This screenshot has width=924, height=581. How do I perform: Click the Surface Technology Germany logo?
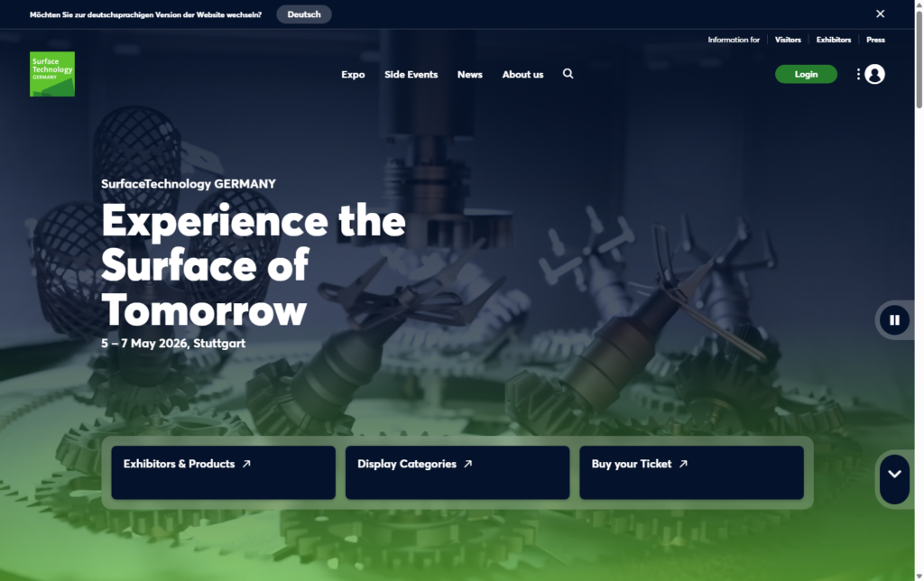click(x=52, y=74)
